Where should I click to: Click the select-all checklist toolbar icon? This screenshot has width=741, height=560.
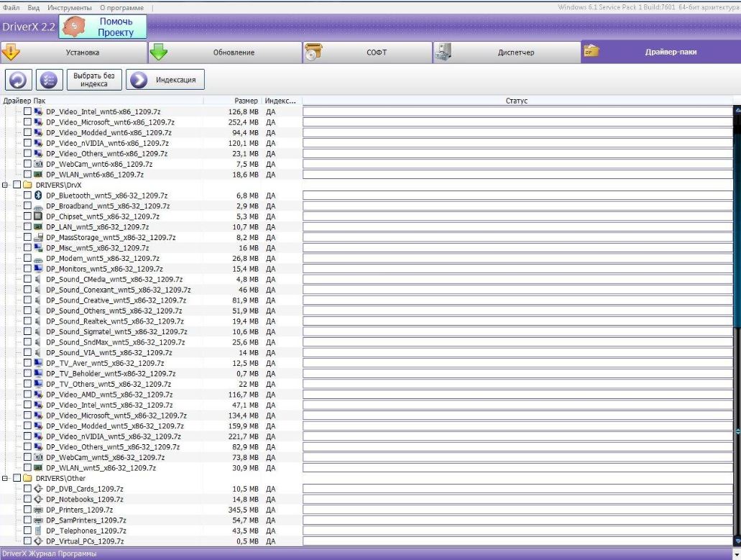(x=49, y=79)
